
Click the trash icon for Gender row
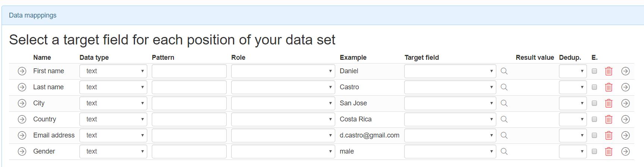pos(609,151)
